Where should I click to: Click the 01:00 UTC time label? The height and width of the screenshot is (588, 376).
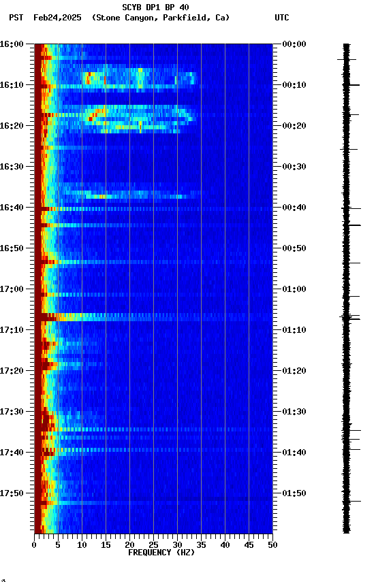294,289
